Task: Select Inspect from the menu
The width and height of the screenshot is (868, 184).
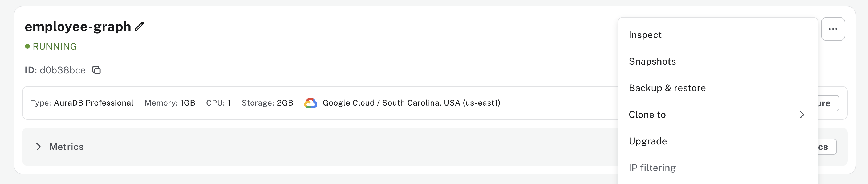Action: point(645,35)
